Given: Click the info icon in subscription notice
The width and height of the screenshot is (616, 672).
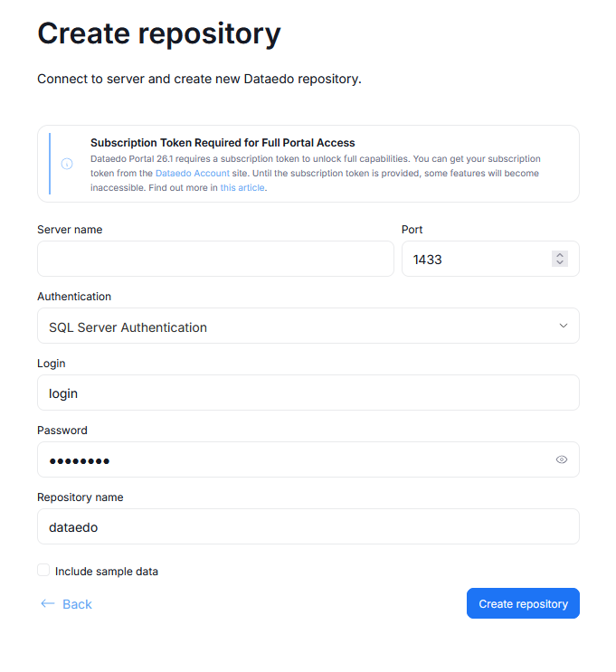Looking at the screenshot, I should (x=67, y=164).
